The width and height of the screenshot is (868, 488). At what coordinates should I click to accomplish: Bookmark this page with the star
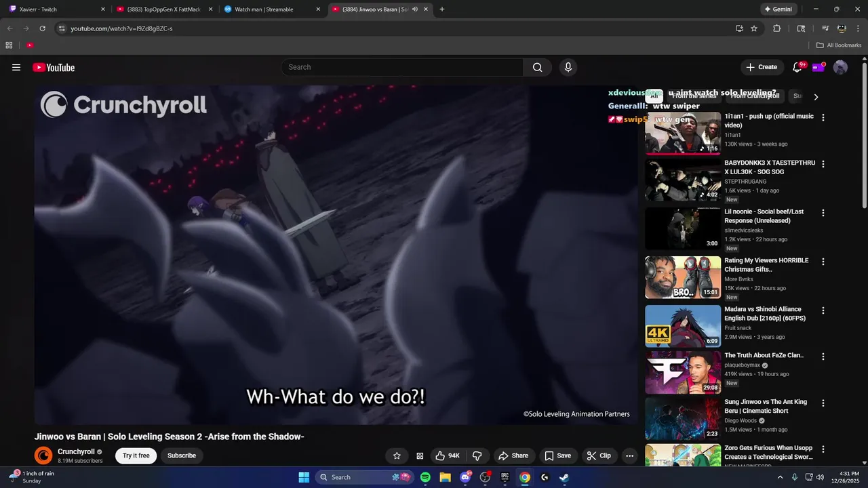(x=754, y=28)
